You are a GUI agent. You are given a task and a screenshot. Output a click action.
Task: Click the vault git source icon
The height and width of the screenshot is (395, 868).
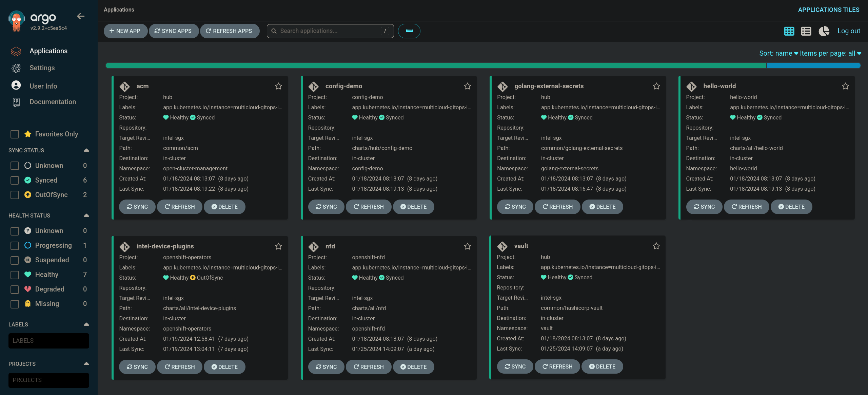[x=502, y=246]
